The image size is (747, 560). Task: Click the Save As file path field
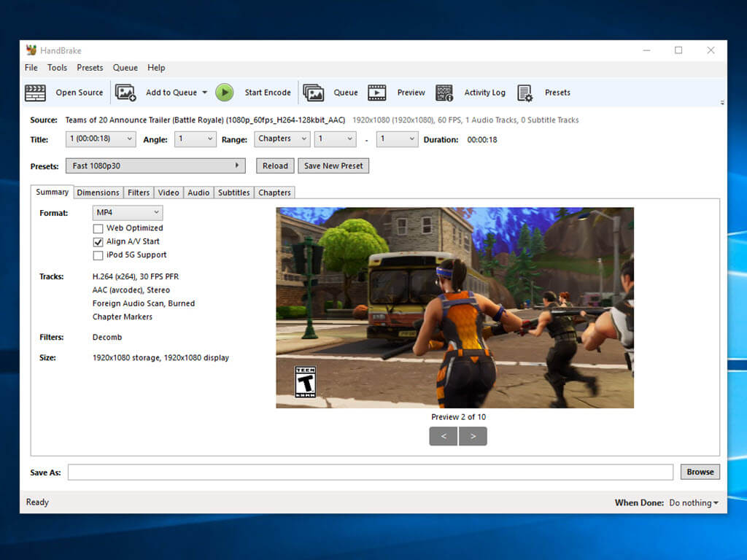(370, 472)
